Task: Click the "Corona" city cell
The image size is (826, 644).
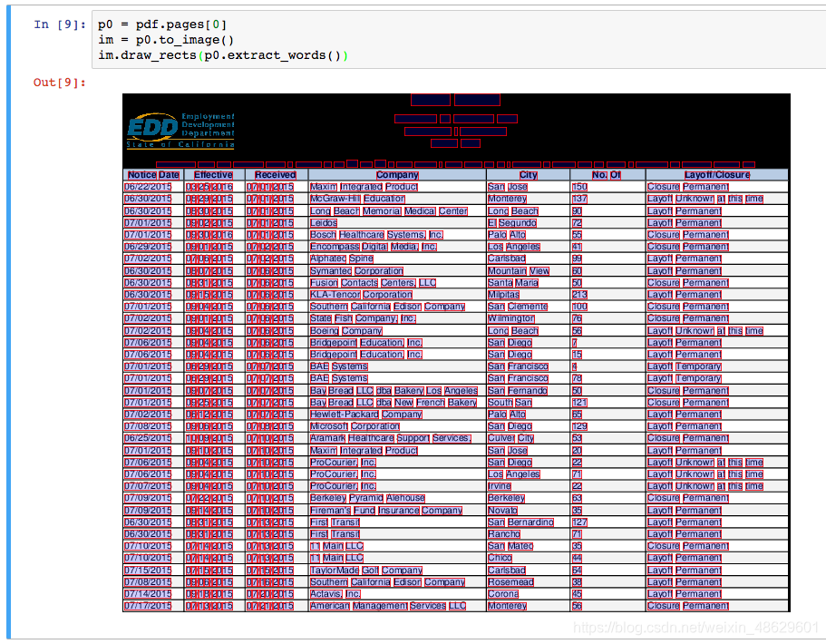Action: [x=503, y=594]
